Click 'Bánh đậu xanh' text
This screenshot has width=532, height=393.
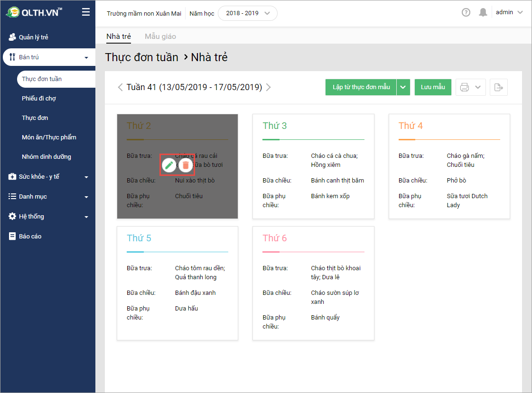coord(195,293)
